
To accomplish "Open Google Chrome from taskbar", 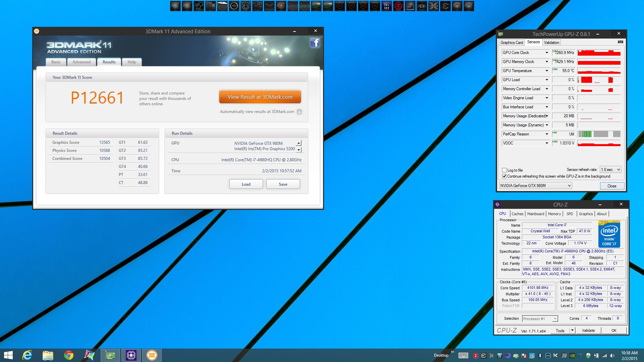I will point(69,355).
